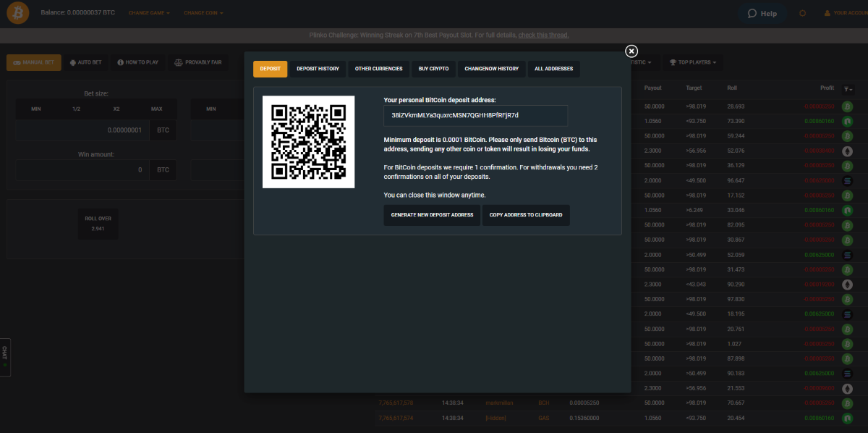Click the green coin icon in roll 20.454 row
This screenshot has height=433, width=868.
point(847,418)
